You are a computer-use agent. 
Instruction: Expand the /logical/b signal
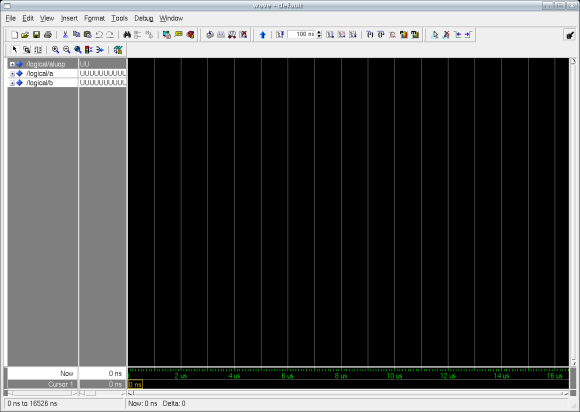12,83
